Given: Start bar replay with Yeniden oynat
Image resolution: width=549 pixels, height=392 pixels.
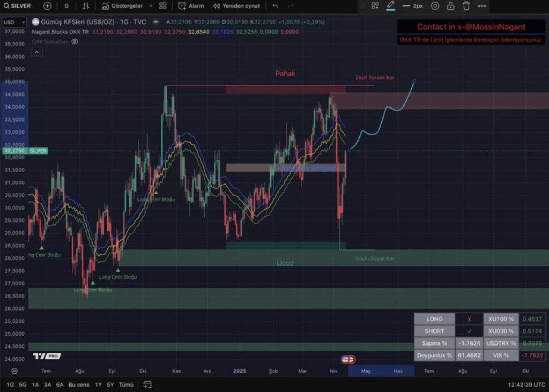Looking at the screenshot, I should 236,6.
